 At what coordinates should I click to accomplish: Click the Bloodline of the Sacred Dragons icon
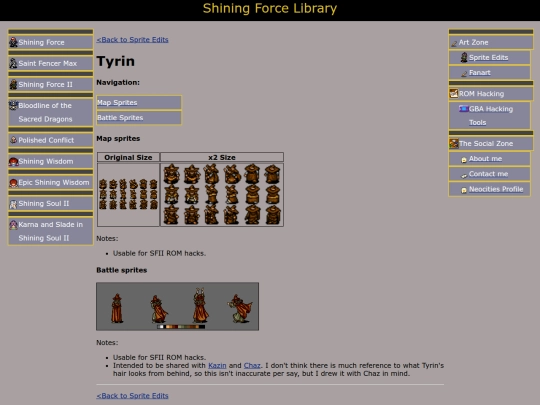coord(13,105)
